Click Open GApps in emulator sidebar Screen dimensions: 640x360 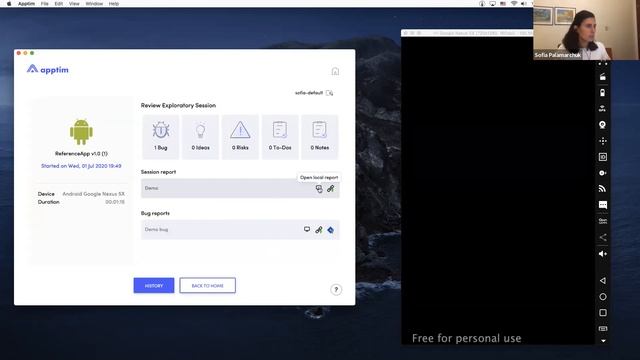(603, 221)
